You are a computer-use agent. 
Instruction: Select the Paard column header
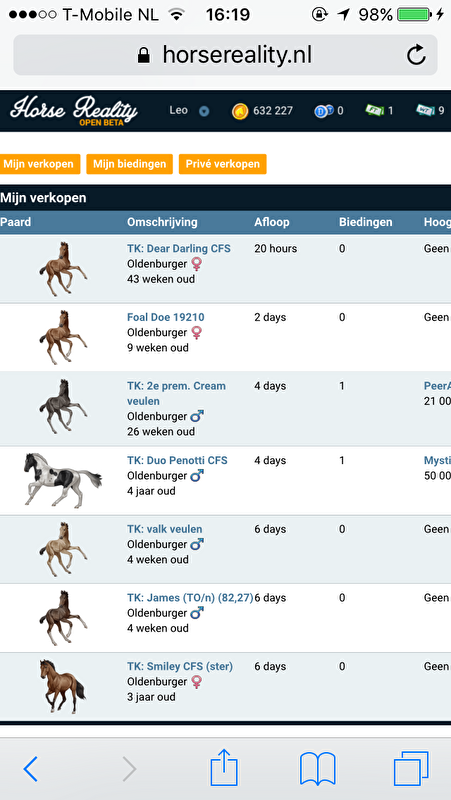[x=15, y=222]
